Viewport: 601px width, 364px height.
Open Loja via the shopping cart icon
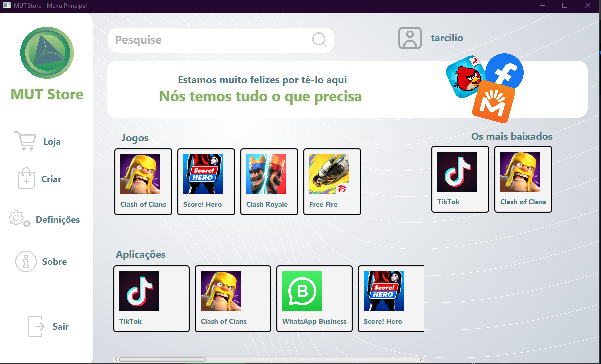(x=25, y=141)
